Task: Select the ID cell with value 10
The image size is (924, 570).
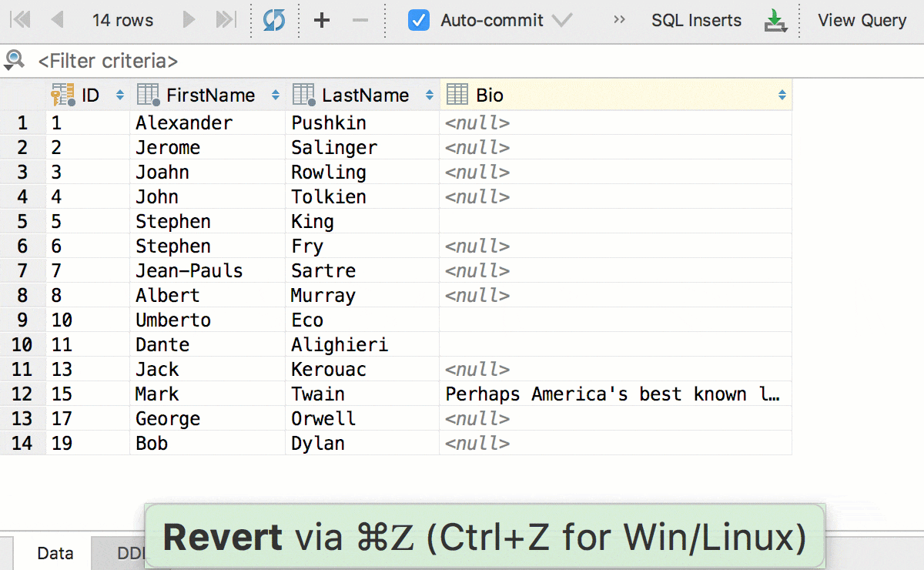Action: click(88, 320)
